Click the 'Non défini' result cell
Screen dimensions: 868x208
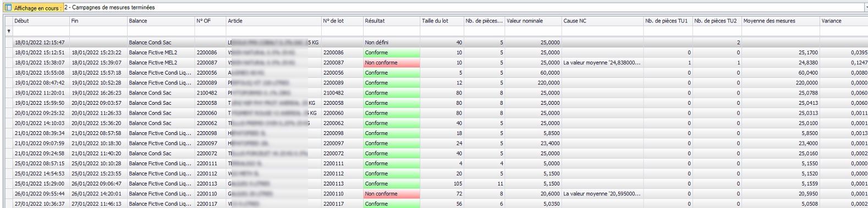(x=392, y=42)
